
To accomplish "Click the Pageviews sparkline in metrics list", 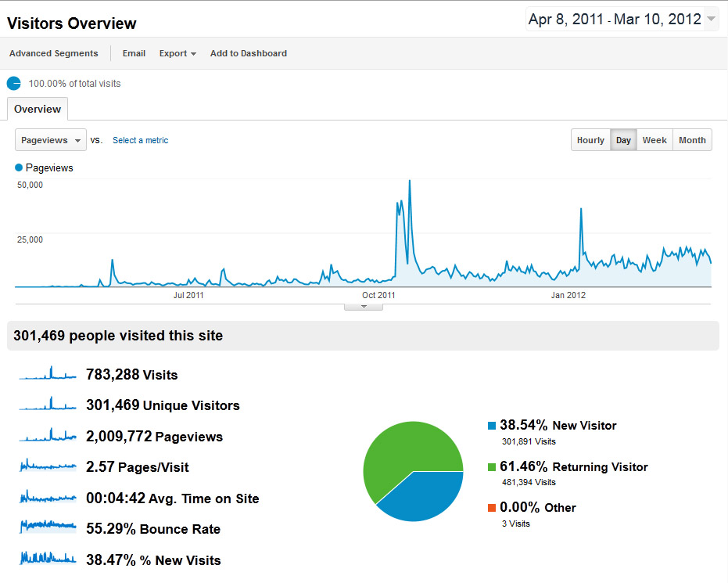I will (x=48, y=435).
